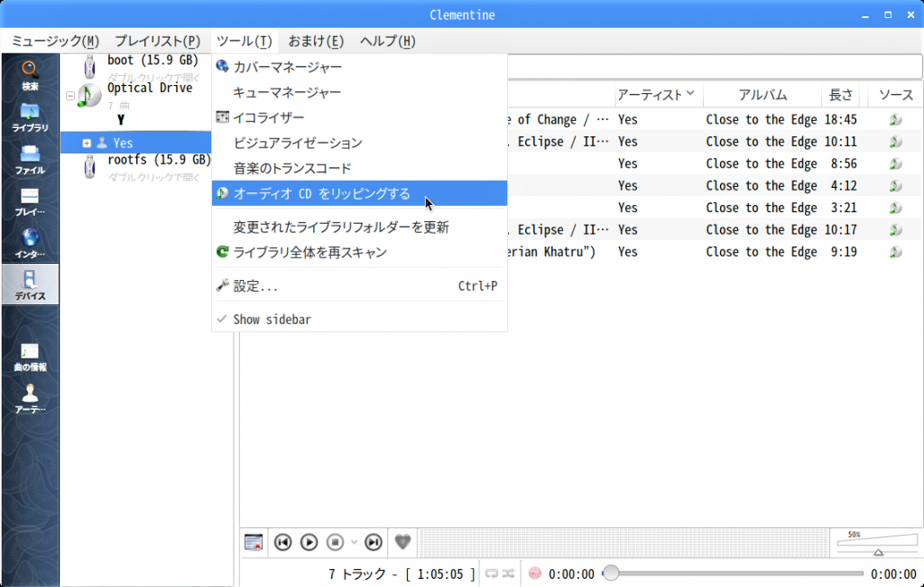Click the source icon in the 18:45 row
Screen dimensions: 924x587
point(896,120)
